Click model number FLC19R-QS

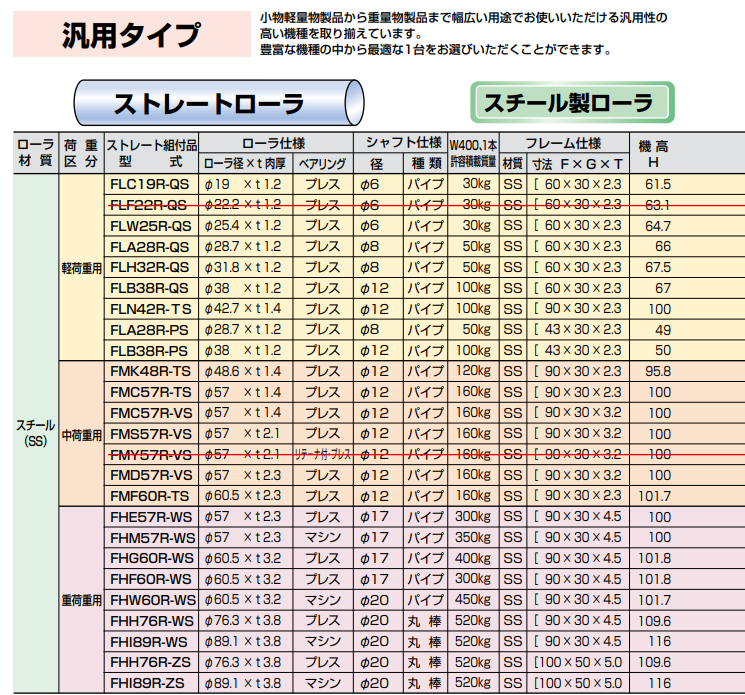coord(147,184)
